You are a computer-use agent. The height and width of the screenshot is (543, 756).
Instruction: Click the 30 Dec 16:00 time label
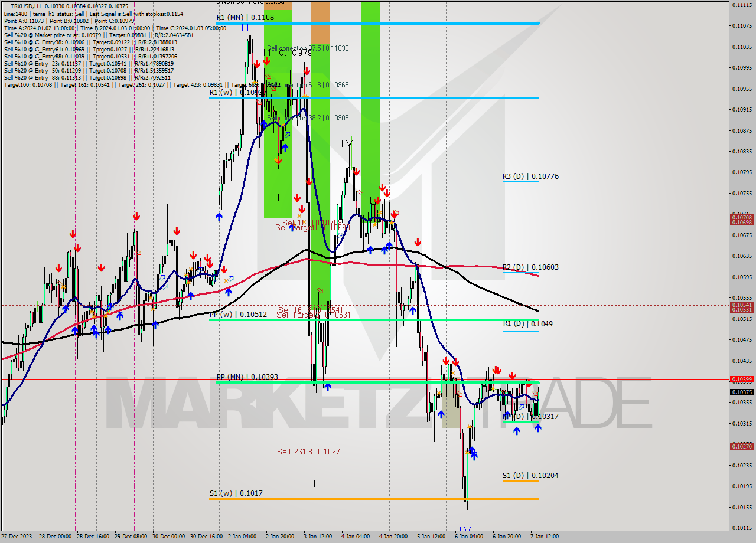[206, 537]
